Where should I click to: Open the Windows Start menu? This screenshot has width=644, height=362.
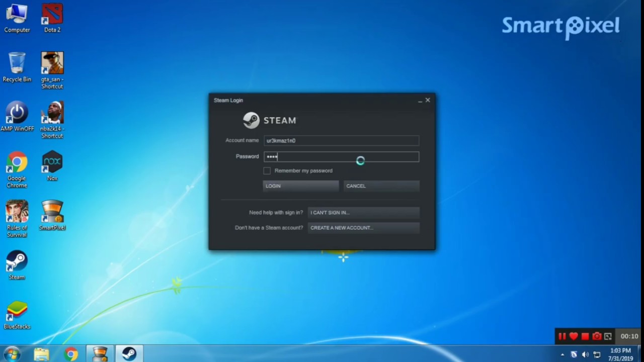(12, 353)
